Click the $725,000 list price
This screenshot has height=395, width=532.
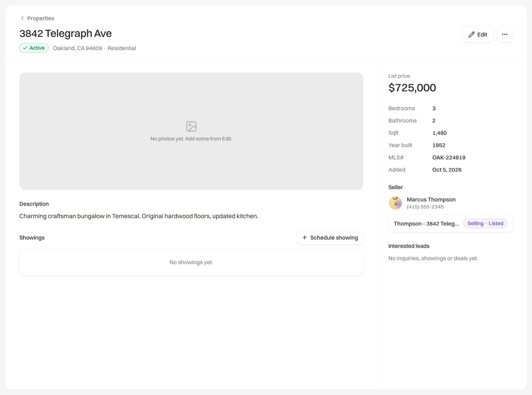click(x=412, y=88)
